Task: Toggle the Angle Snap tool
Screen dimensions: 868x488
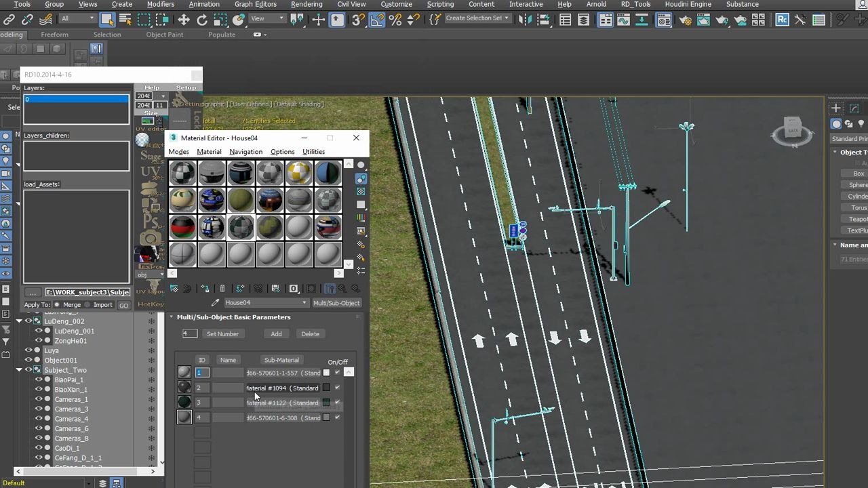Action: coord(376,20)
